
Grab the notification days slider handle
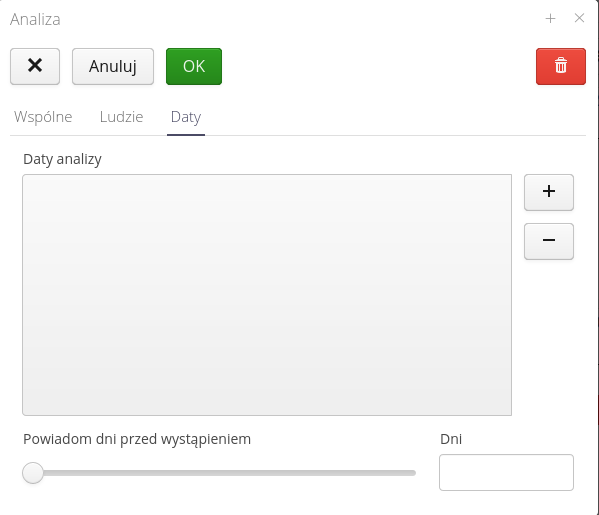pos(33,473)
